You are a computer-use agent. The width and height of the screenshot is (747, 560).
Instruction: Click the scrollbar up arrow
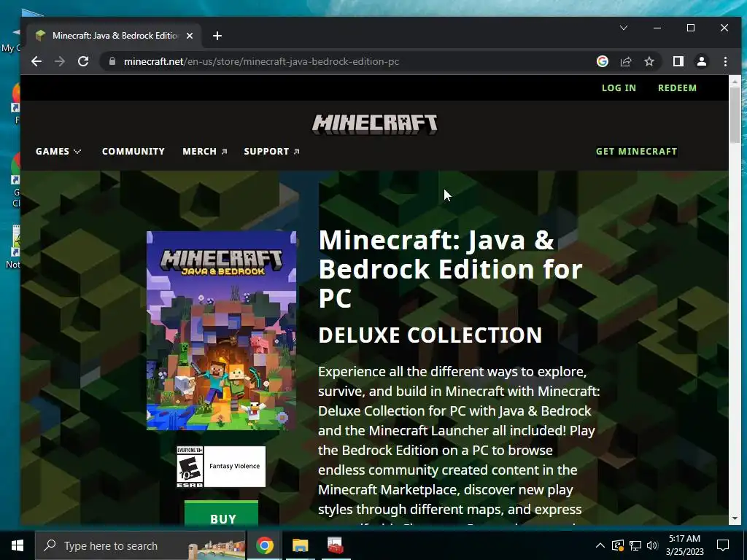pyautogui.click(x=735, y=82)
